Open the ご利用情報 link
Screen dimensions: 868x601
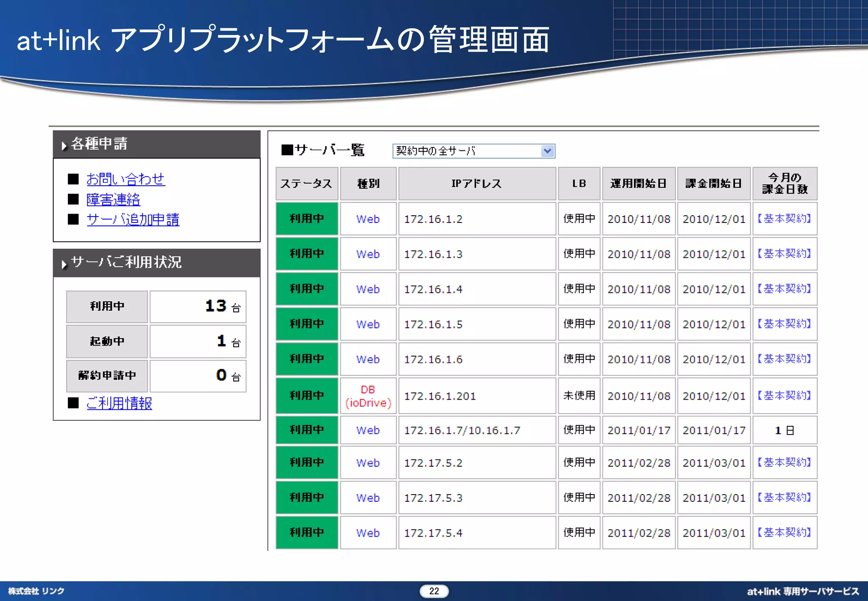click(x=119, y=403)
